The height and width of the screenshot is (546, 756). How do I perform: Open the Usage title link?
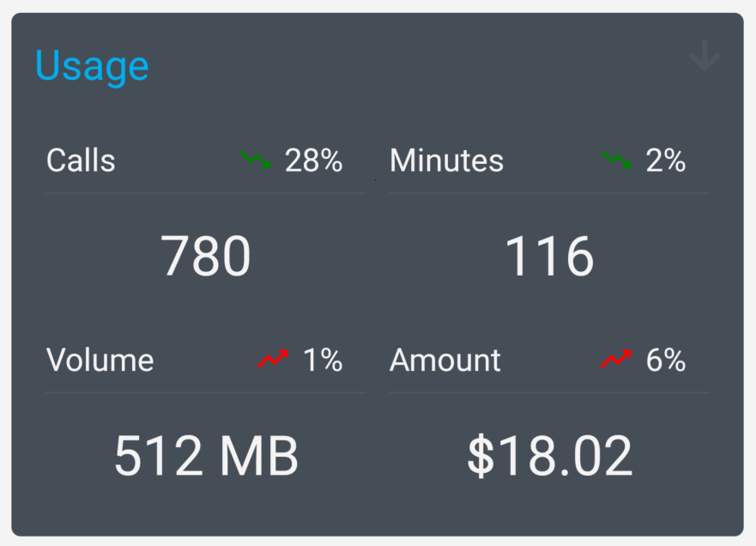pos(92,66)
